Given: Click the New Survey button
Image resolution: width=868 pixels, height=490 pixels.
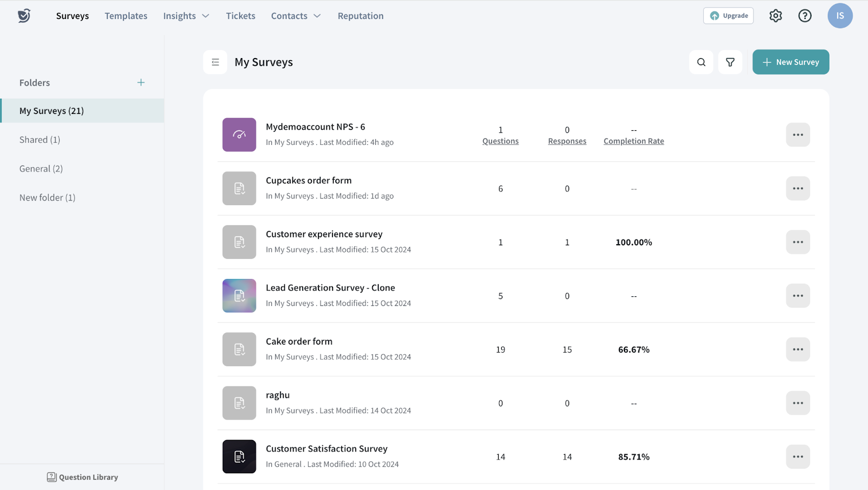Looking at the screenshot, I should (790, 62).
